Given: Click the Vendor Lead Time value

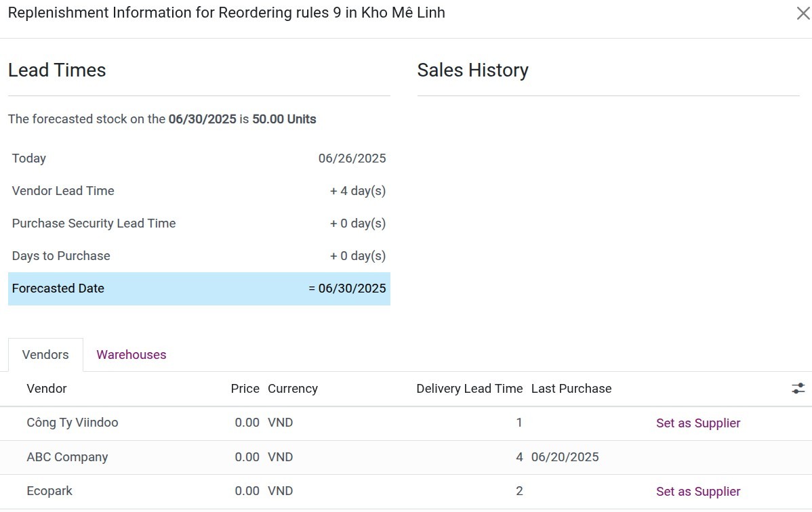Looking at the screenshot, I should pyautogui.click(x=357, y=191).
